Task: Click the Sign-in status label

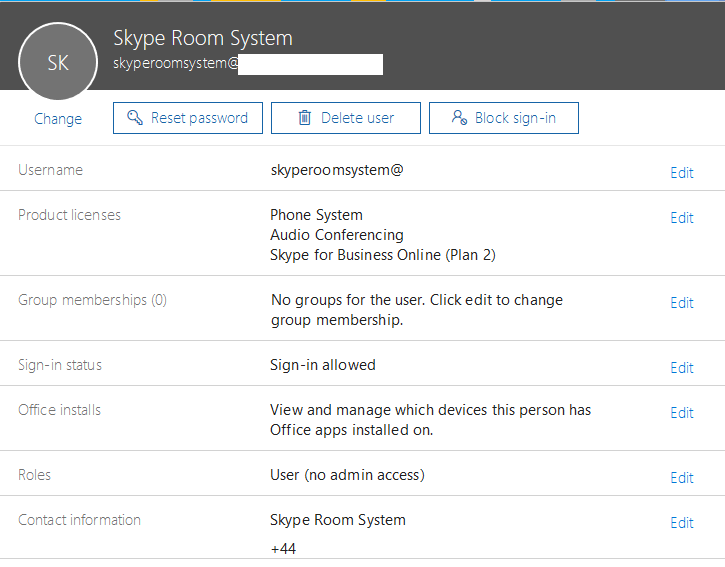Action: (60, 365)
